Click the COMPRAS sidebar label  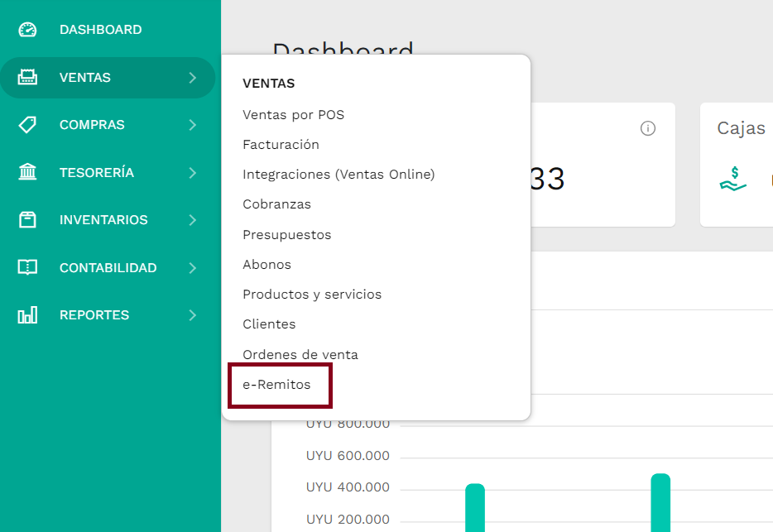click(92, 125)
